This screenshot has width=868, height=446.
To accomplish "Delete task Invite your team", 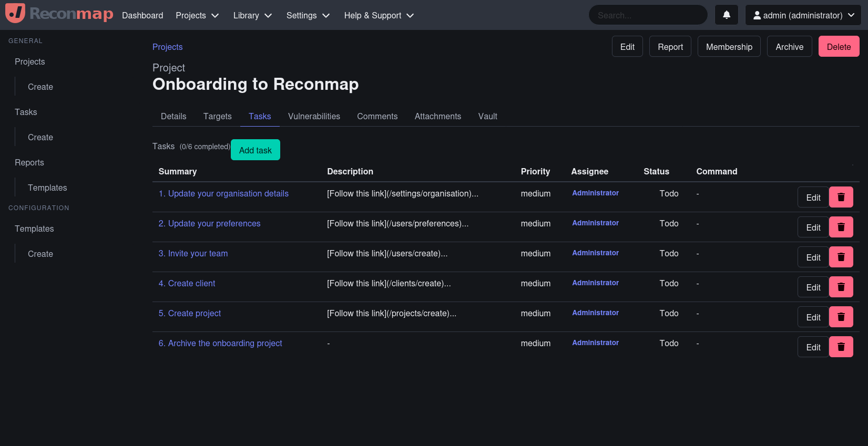I will coord(841,257).
